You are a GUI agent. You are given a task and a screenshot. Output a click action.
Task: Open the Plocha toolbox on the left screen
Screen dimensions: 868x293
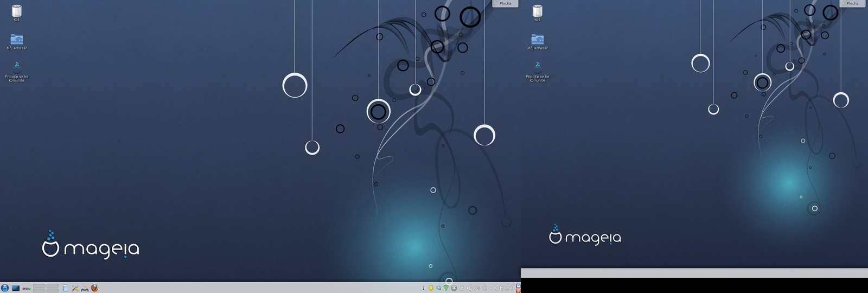coord(505,3)
